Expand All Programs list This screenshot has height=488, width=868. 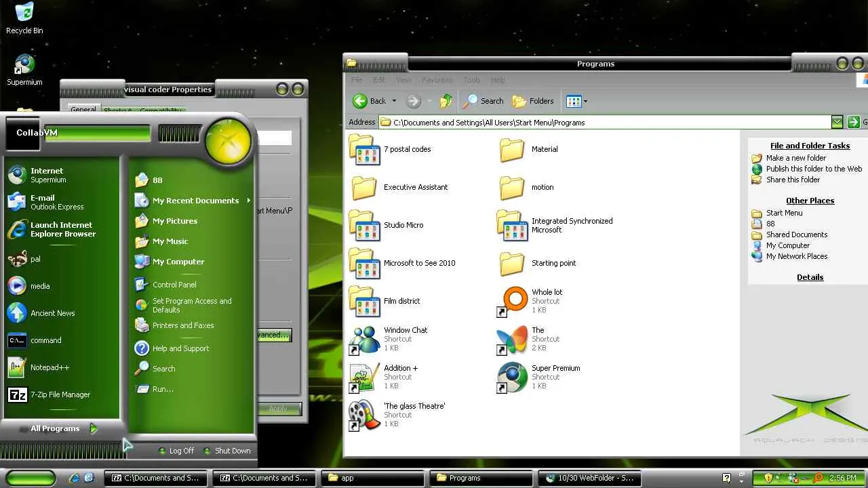coord(64,428)
